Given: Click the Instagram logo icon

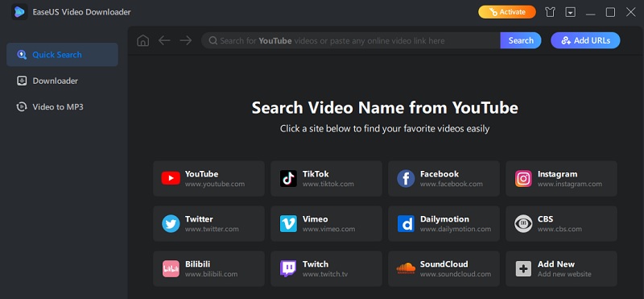Looking at the screenshot, I should [x=523, y=178].
